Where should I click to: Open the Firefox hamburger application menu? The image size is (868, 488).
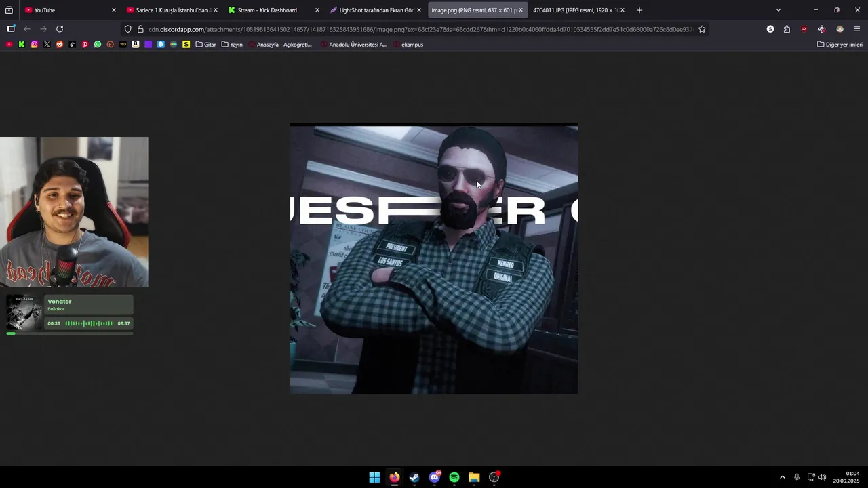click(857, 29)
